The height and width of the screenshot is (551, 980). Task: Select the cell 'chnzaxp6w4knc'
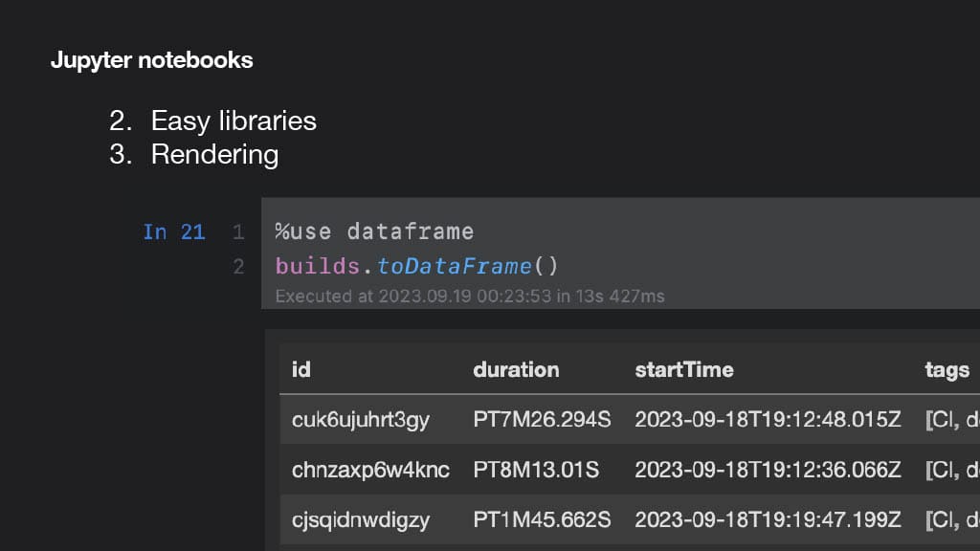(x=370, y=470)
